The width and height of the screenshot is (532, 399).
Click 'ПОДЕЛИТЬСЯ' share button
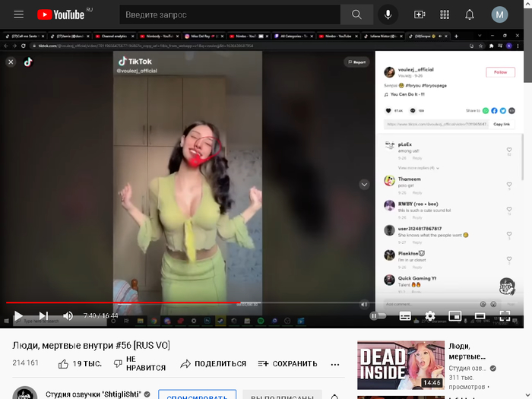point(213,364)
